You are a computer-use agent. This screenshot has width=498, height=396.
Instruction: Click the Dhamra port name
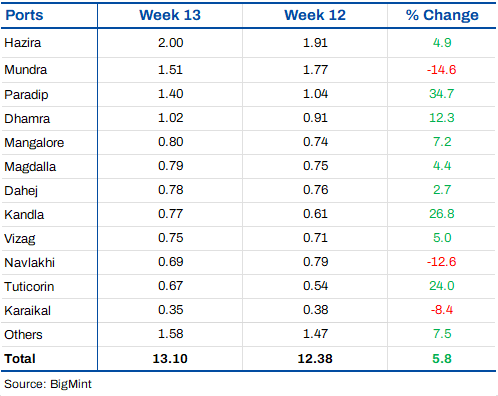tap(27, 119)
